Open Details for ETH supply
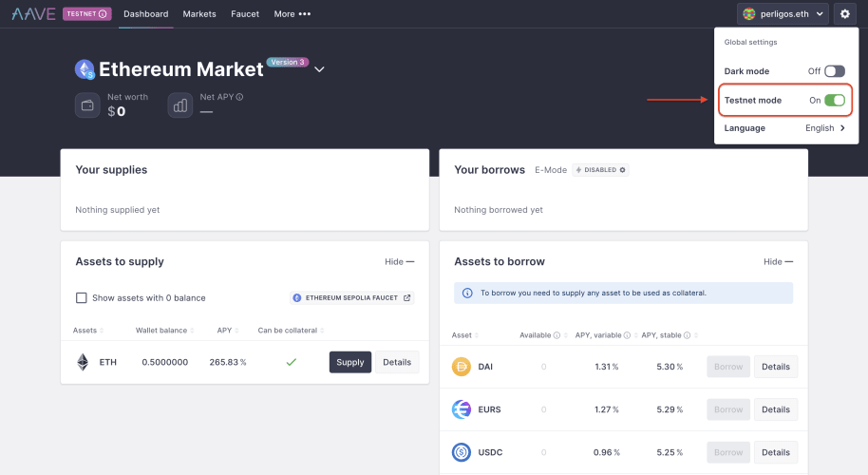The width and height of the screenshot is (868, 475). [397, 362]
